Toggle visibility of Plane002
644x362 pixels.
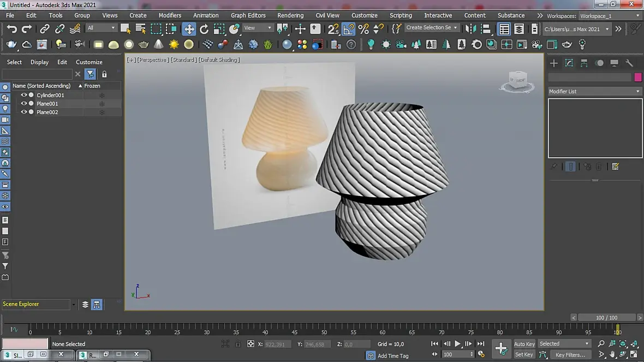pos(23,112)
